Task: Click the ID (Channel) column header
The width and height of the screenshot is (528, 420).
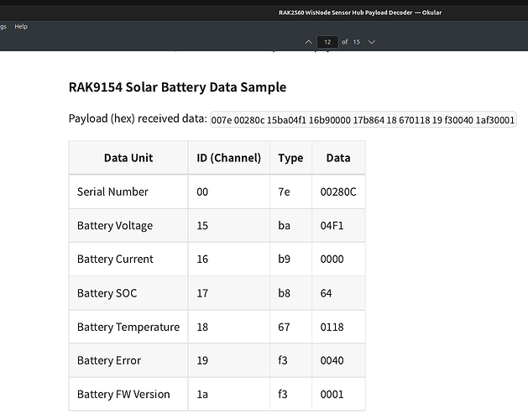Action: click(228, 157)
